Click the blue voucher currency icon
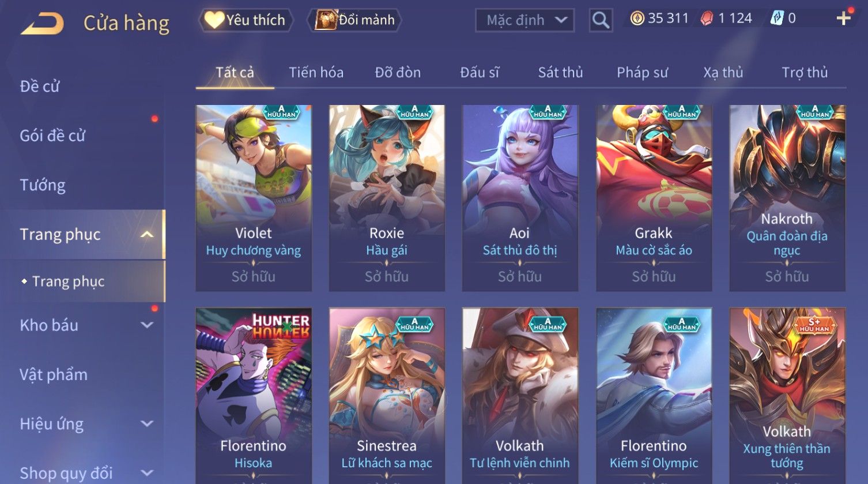Screen dimensions: 868x484 (777, 19)
